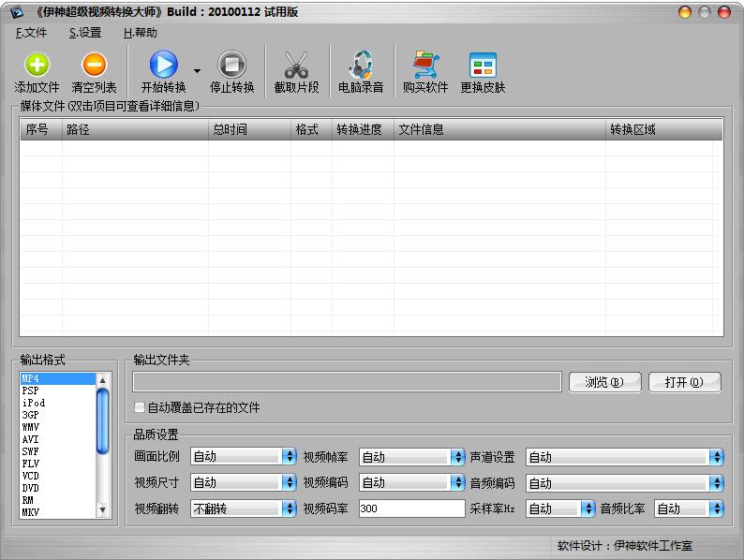Image resolution: width=744 pixels, height=560 pixels.
Task: Click the green Add File (添加文件) icon
Action: tap(37, 65)
